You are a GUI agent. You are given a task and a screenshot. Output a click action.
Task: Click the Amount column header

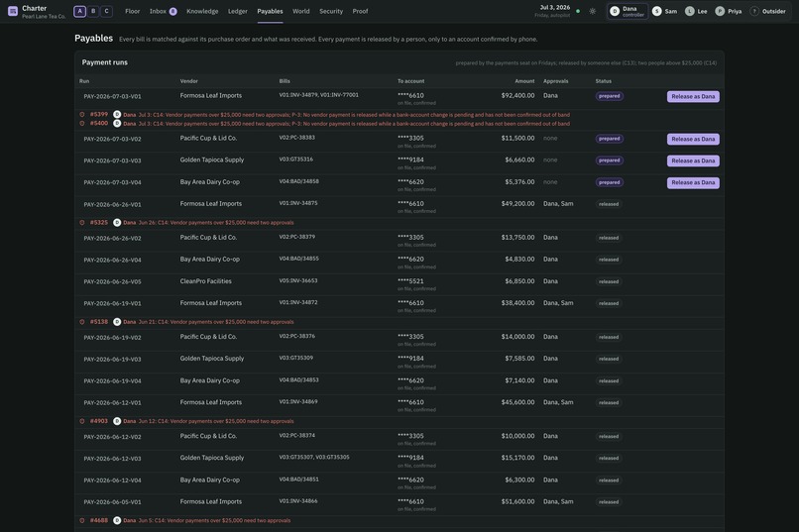click(x=524, y=81)
